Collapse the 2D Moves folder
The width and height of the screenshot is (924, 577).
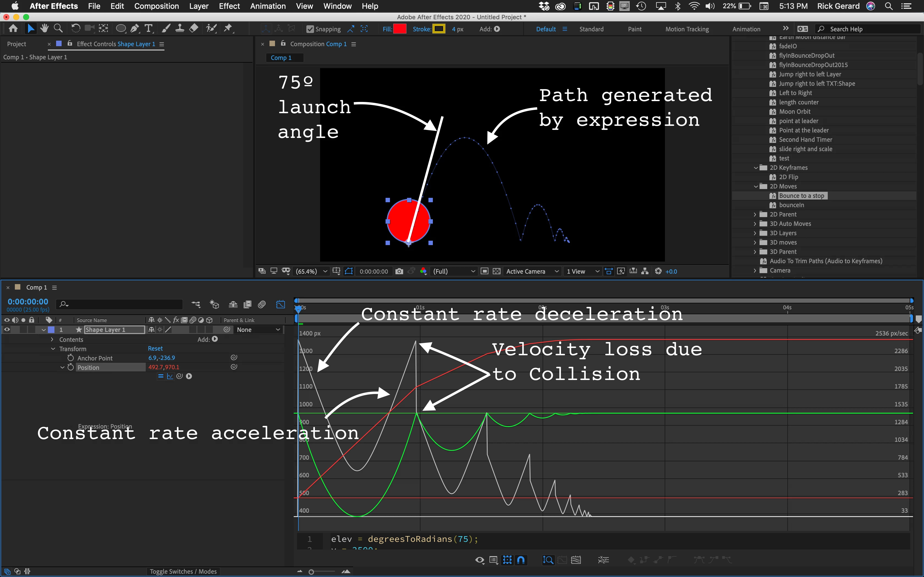coord(756,186)
